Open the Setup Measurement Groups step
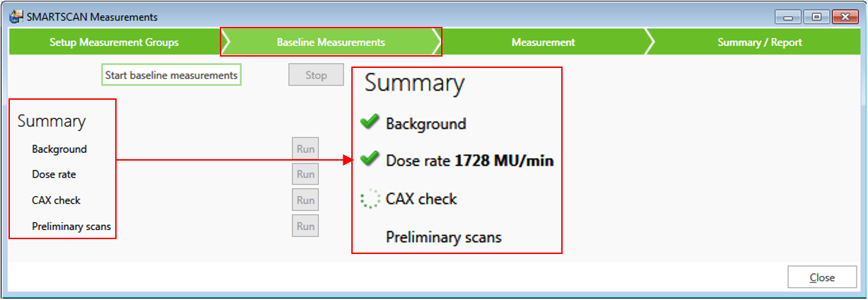Viewport: 868px width, 300px height. (x=114, y=42)
